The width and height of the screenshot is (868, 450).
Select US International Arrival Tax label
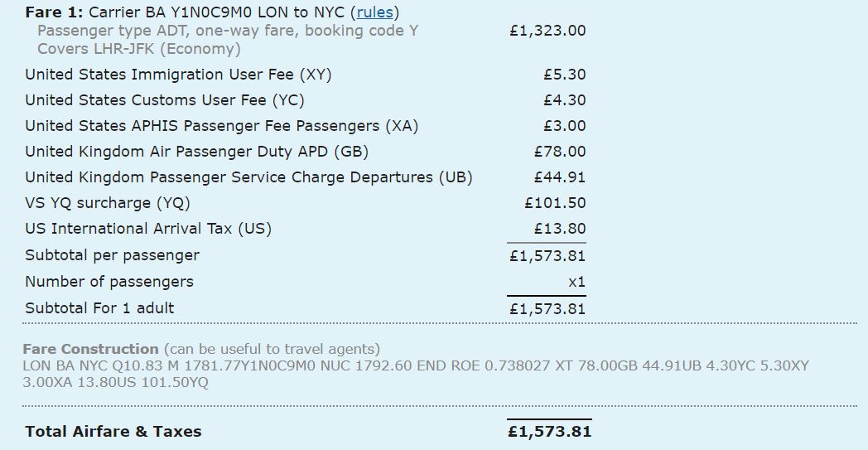[148, 229]
